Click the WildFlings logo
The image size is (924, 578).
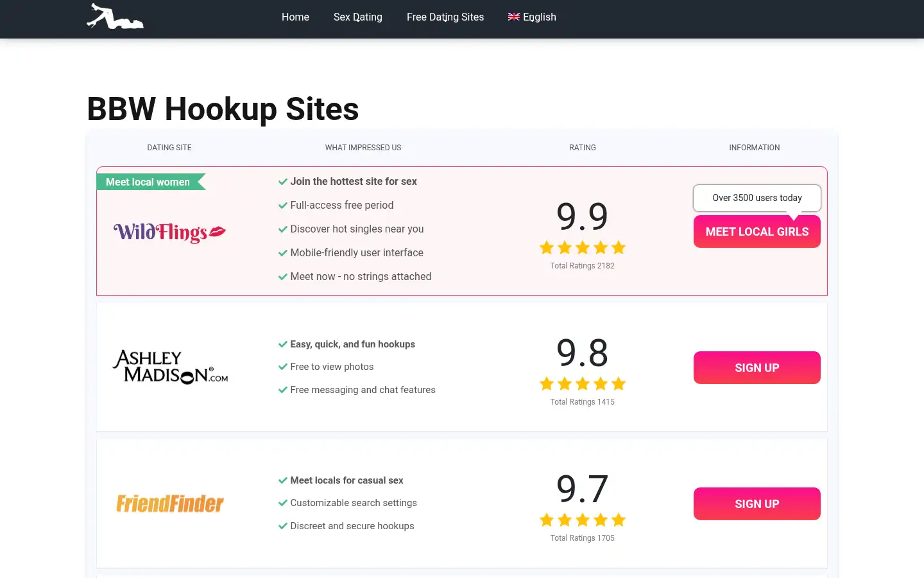(169, 232)
